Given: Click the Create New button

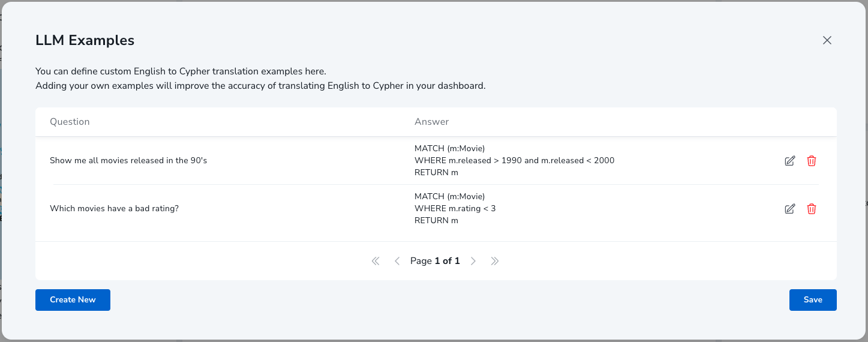Looking at the screenshot, I should (73, 299).
